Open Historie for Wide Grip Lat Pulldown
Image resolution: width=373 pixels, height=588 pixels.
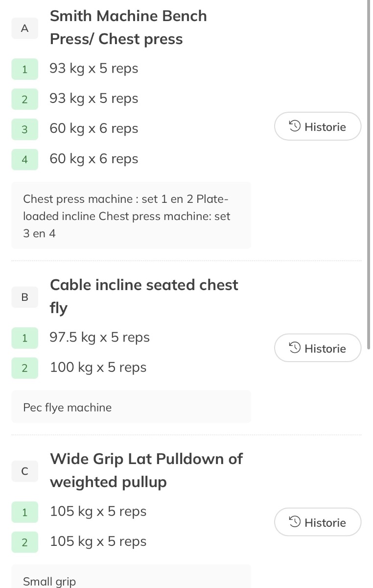318,522
